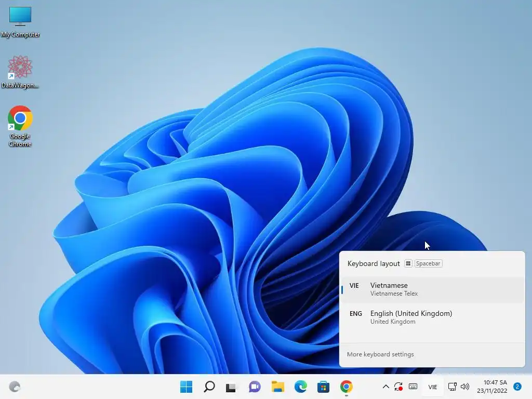Image resolution: width=532 pixels, height=399 pixels.
Task: Launch Microsoft Edge from taskbar
Action: click(301, 387)
